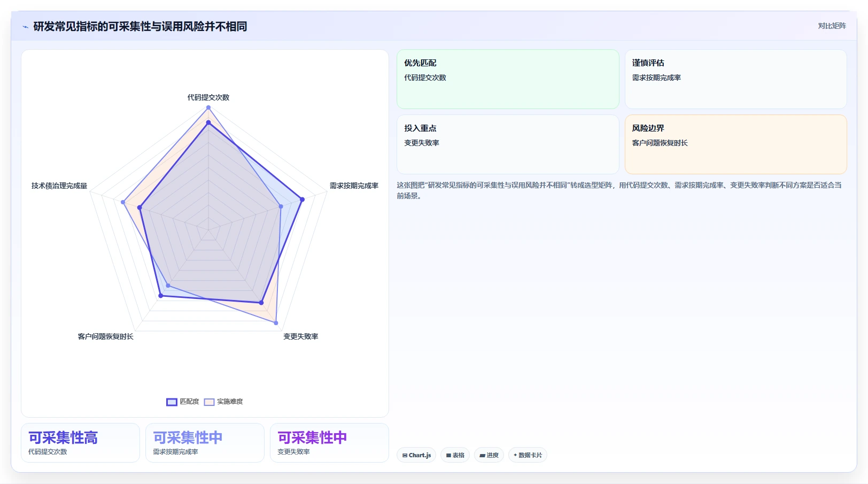Open the 优先匹配 matrix card
This screenshot has height=484, width=868.
508,79
